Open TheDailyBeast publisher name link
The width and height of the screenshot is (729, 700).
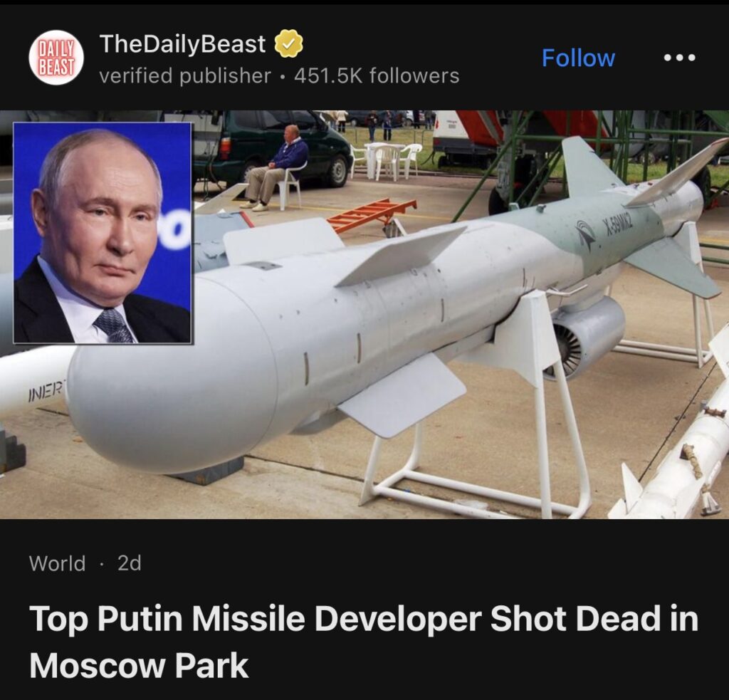182,43
